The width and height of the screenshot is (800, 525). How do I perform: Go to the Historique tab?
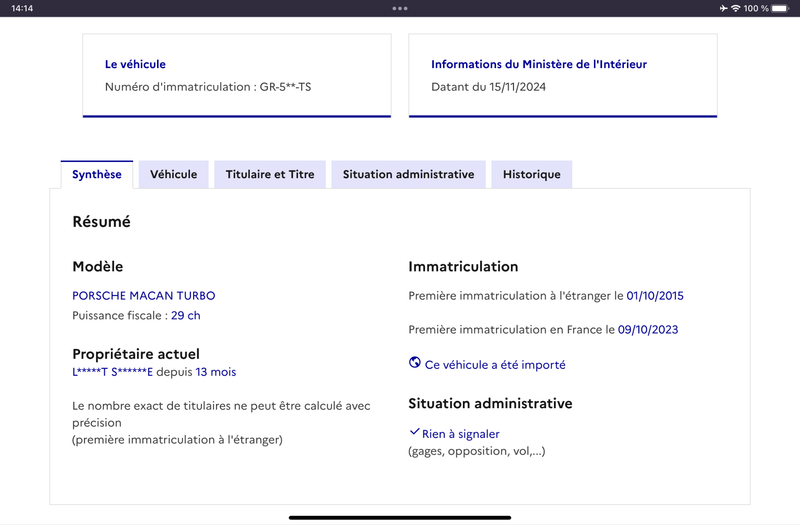[532, 174]
